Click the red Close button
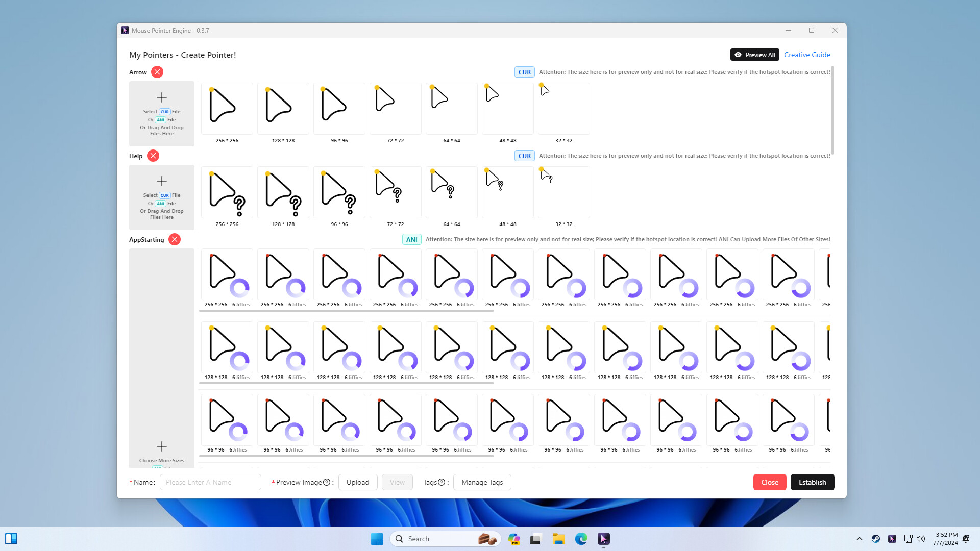The width and height of the screenshot is (980, 551). tap(769, 482)
